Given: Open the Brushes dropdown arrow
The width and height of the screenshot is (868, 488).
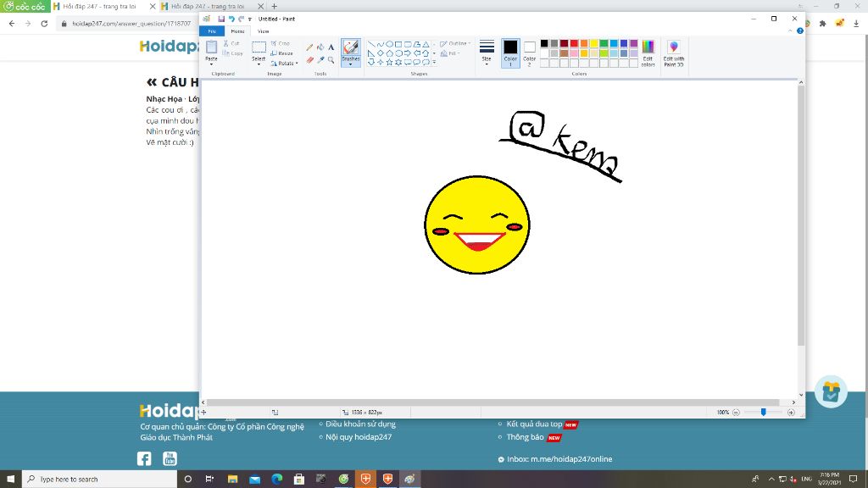Looking at the screenshot, I should (x=350, y=64).
